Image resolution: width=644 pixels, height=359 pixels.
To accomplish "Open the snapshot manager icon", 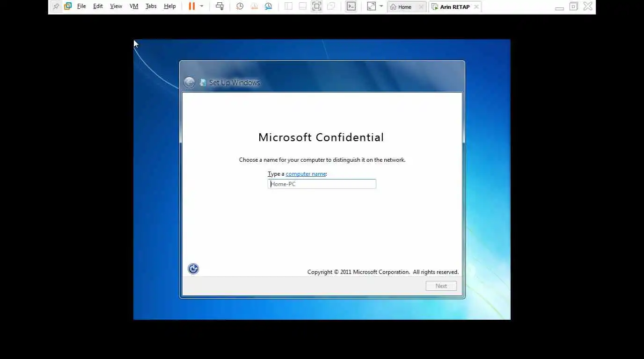I will point(268,7).
